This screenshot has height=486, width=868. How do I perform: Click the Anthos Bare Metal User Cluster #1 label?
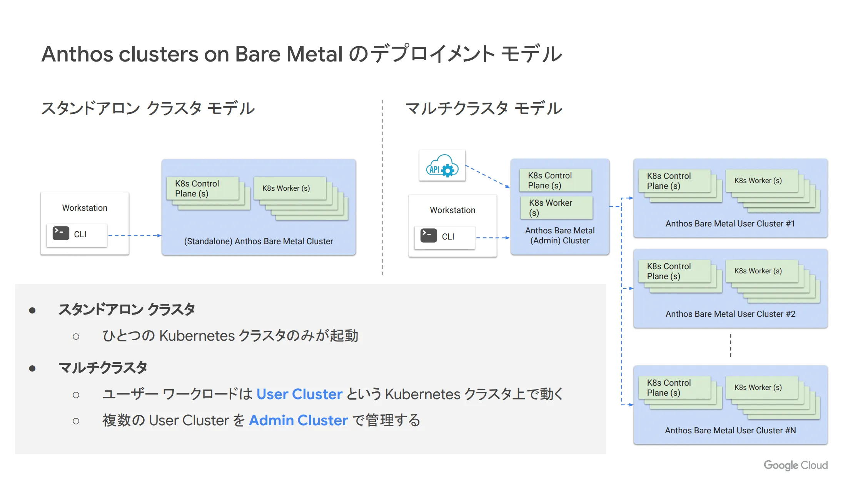coord(730,223)
